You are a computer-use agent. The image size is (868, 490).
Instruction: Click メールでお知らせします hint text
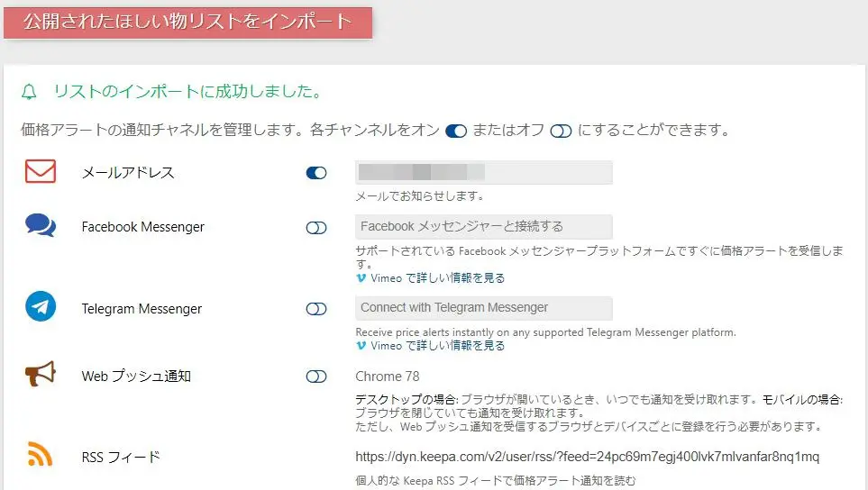[x=420, y=195]
